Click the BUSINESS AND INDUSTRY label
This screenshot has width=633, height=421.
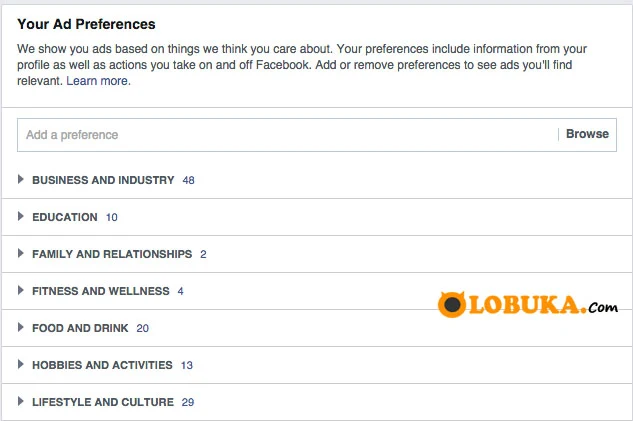(103, 180)
